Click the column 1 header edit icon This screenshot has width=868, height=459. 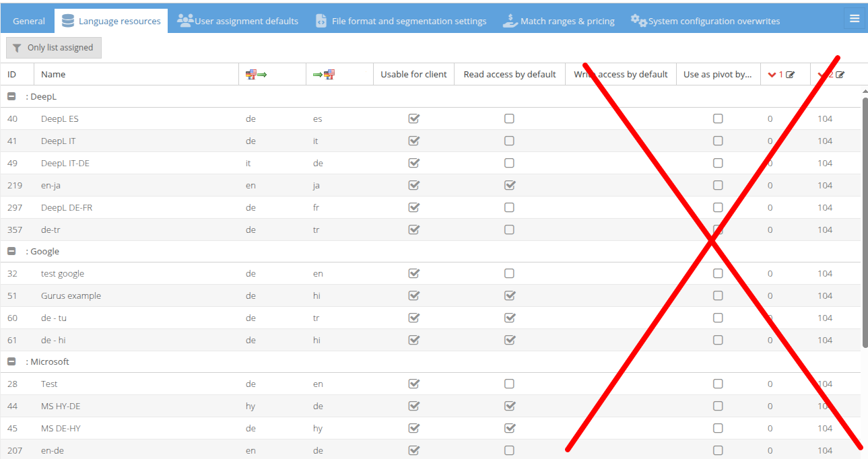[790, 75]
